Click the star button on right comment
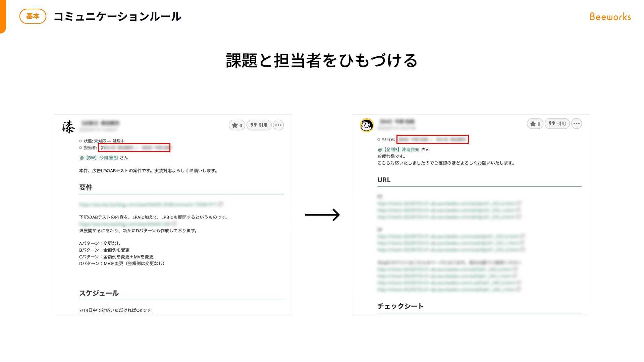This screenshot has height=362, width=644. (535, 124)
